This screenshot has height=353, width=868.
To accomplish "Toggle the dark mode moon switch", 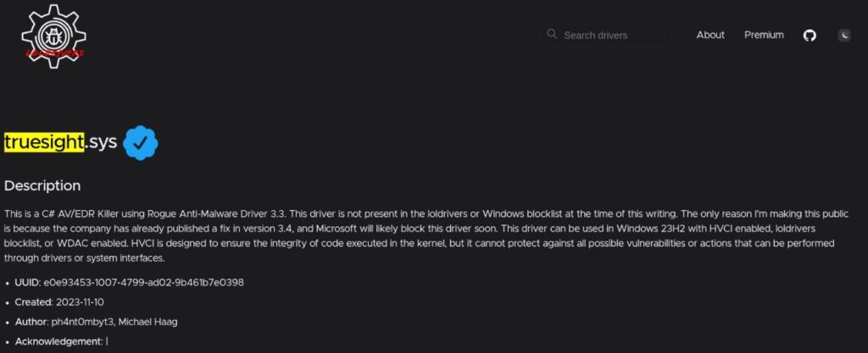I will (844, 36).
